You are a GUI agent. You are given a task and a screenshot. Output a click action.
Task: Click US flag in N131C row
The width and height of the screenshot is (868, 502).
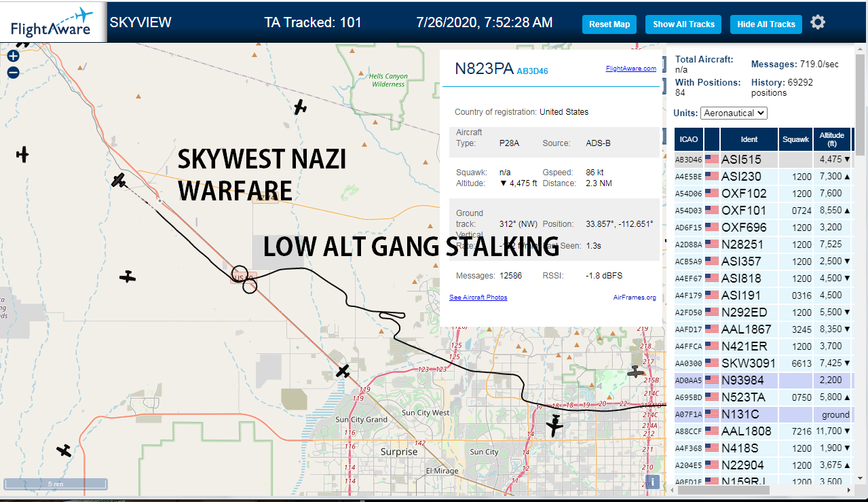(712, 414)
